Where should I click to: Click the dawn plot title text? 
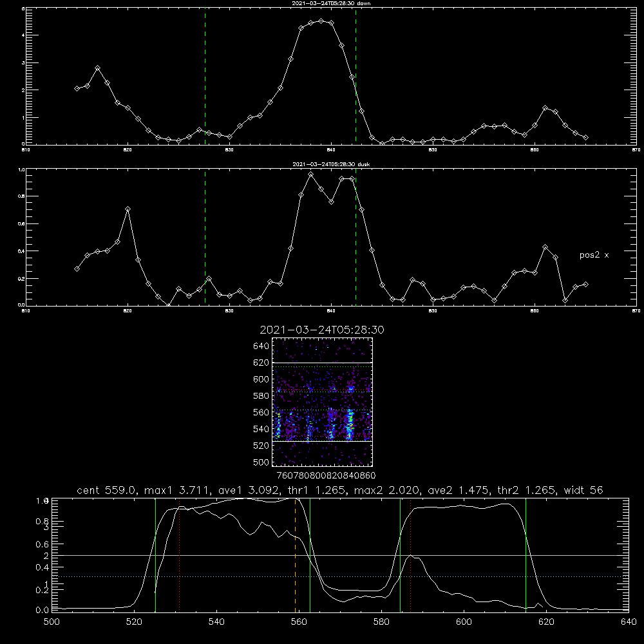[331, 3]
